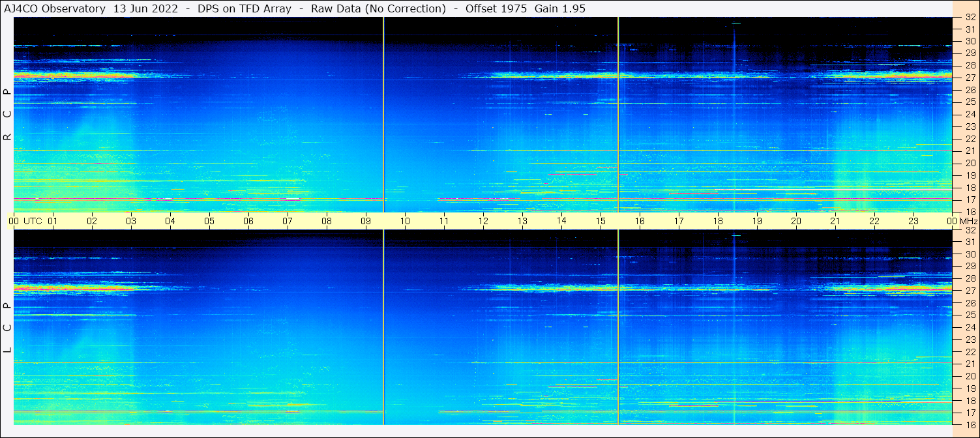Select hour '13' on the time axis
This screenshot has height=438, width=980.
point(522,221)
